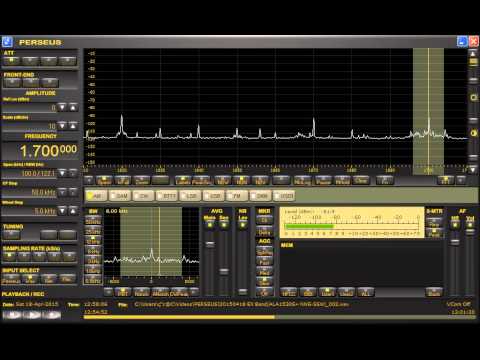The image size is (480, 360).
Task: Click the right arrow at toolbar end
Action: [461, 180]
